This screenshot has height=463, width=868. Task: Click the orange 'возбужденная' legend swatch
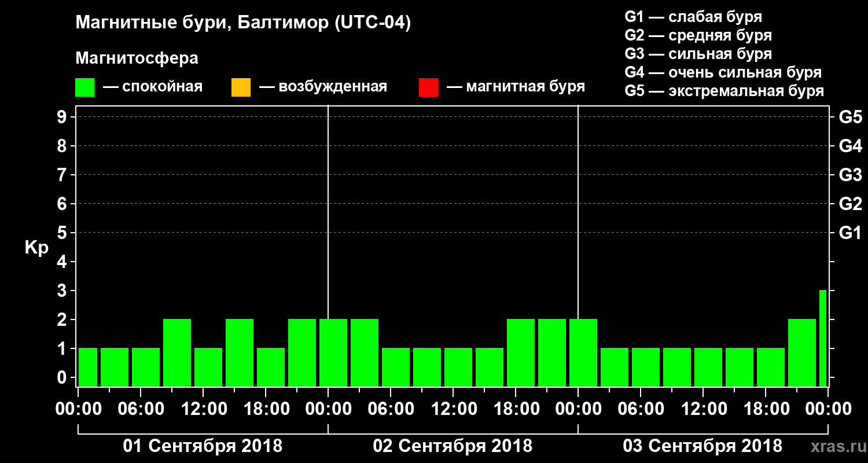point(241,87)
